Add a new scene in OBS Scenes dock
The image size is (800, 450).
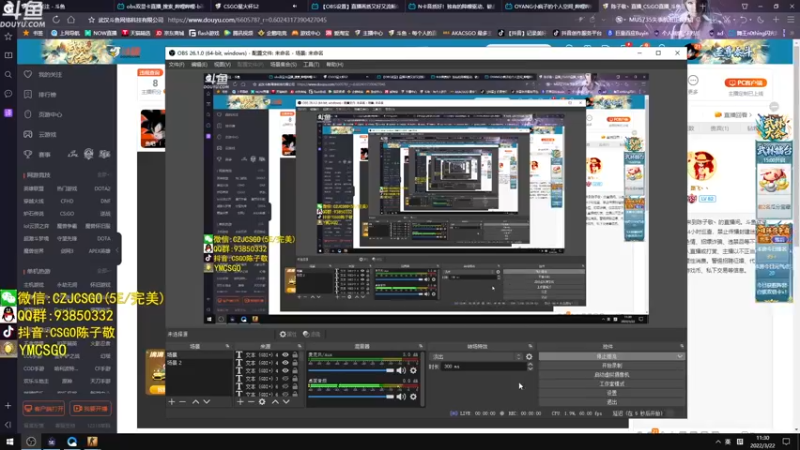pos(171,402)
